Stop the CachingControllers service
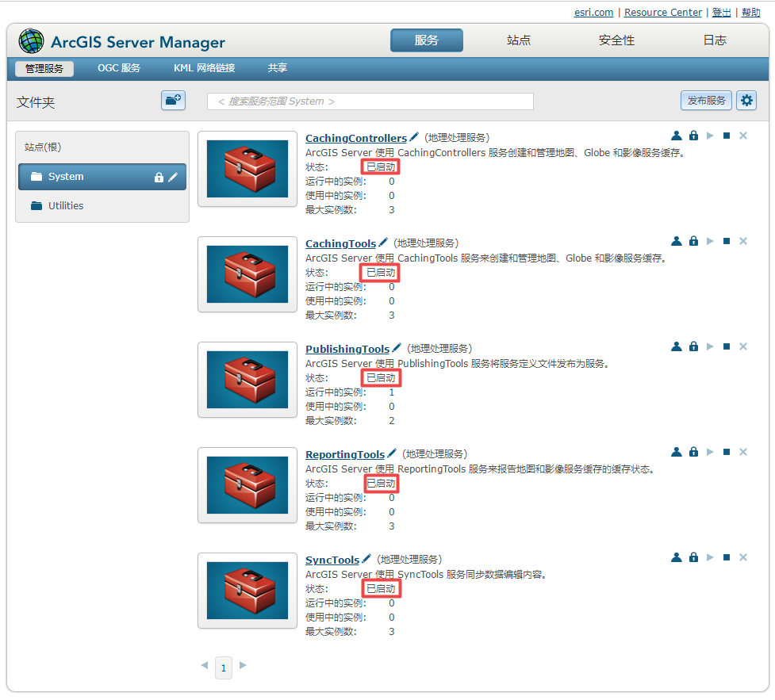 coord(727,136)
